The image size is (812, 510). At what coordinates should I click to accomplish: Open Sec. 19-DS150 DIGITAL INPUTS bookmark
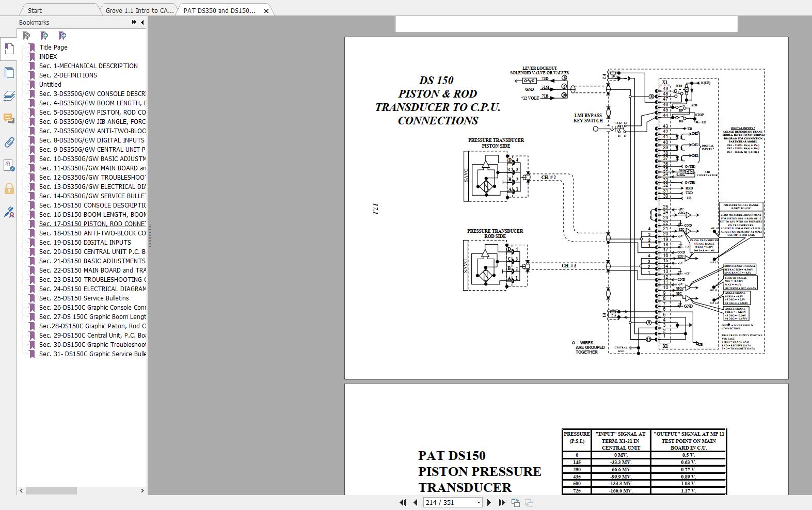coord(85,243)
